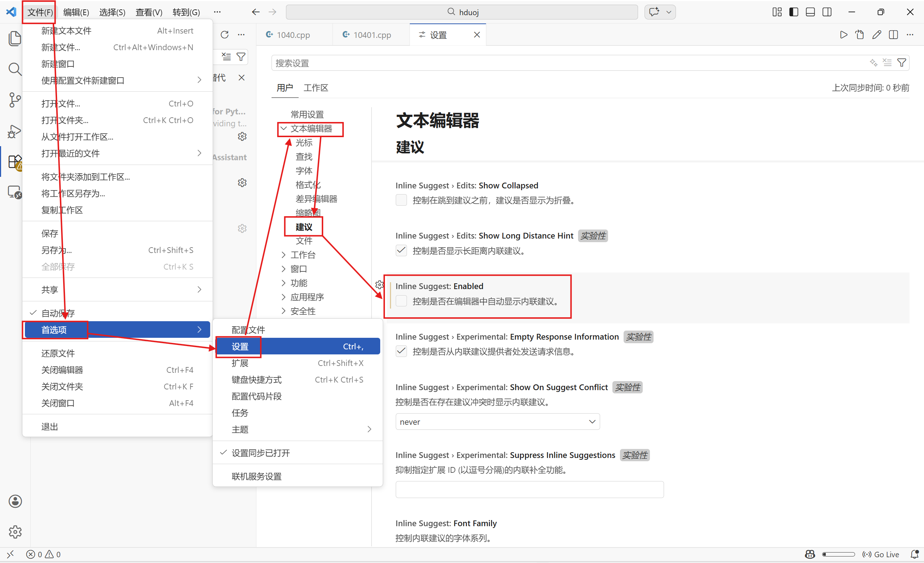Expand the 安全性 settings node
Screen dimensions: 924x563
(x=283, y=311)
